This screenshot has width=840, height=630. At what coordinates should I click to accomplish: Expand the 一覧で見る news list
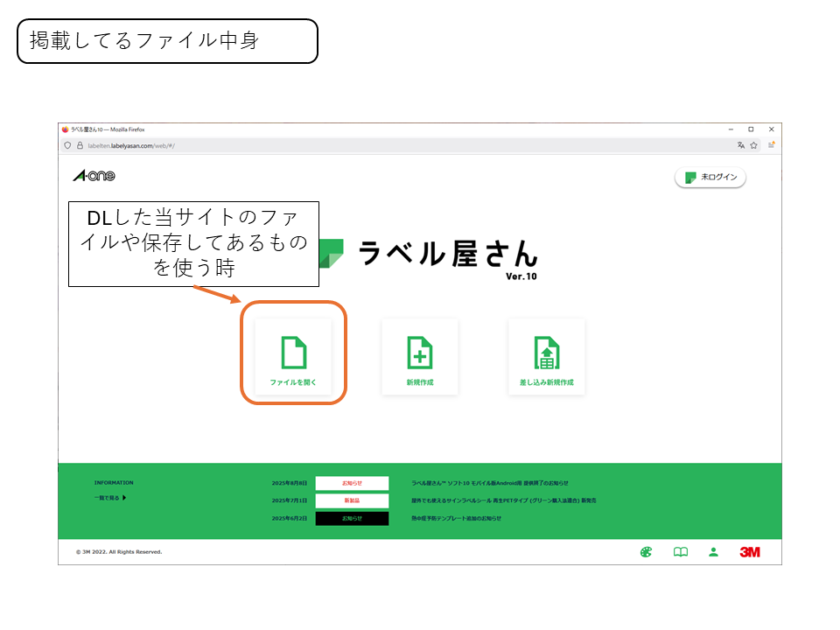[x=110, y=498]
